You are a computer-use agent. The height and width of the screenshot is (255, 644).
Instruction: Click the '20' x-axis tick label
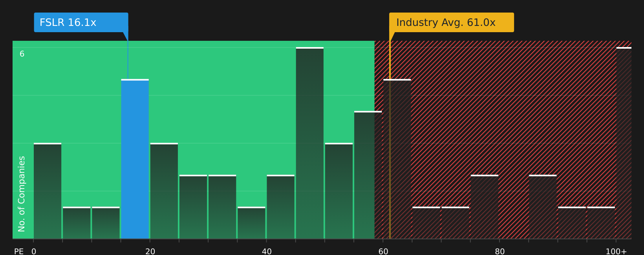pos(150,251)
